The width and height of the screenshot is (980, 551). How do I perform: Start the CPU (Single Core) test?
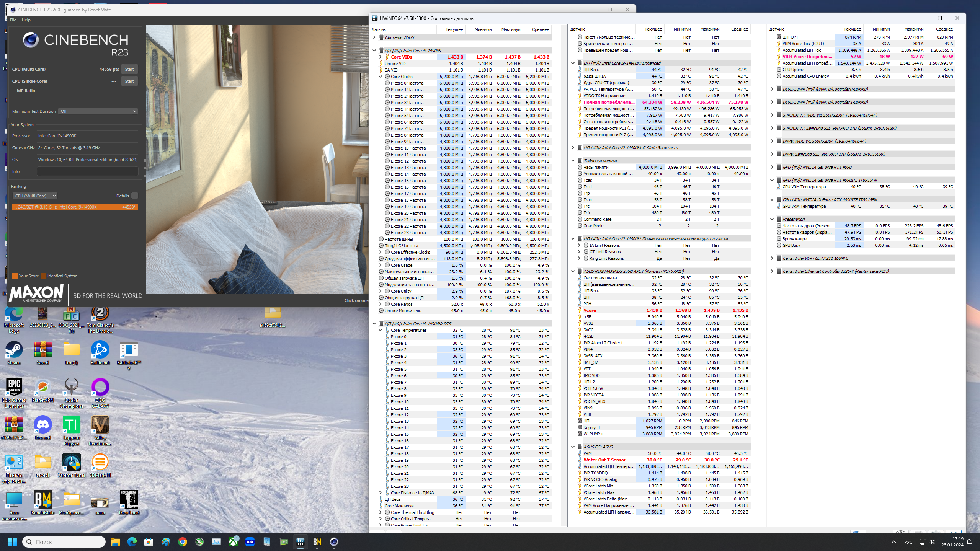[x=129, y=81]
